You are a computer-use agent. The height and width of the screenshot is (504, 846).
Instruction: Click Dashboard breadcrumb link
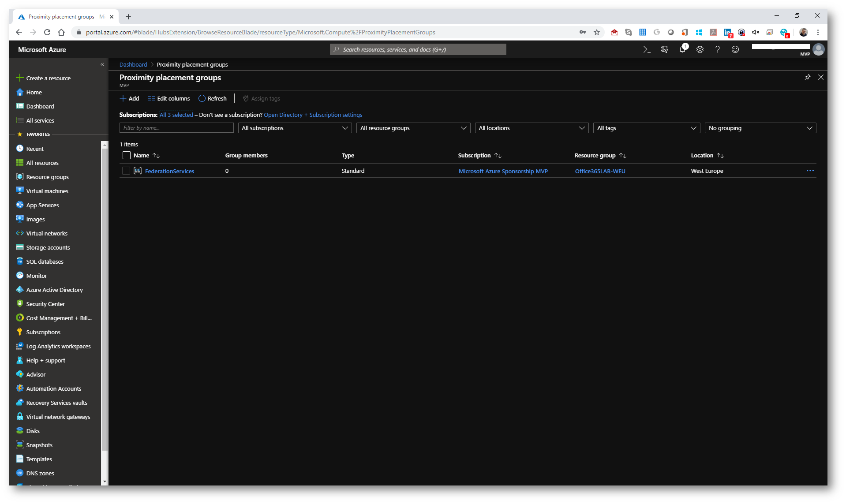133,64
